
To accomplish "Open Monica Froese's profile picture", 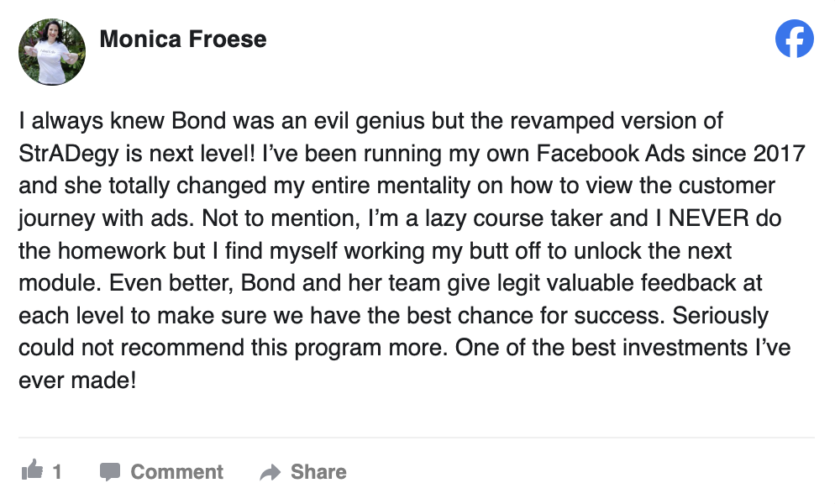I will tap(51, 52).
